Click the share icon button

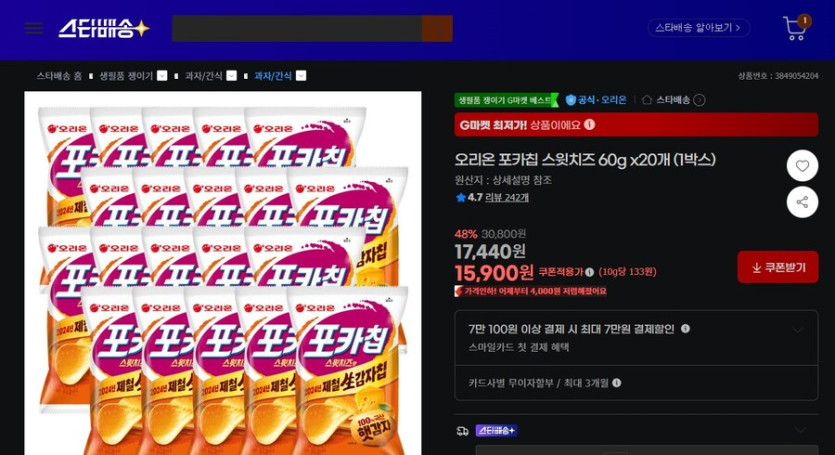point(803,202)
